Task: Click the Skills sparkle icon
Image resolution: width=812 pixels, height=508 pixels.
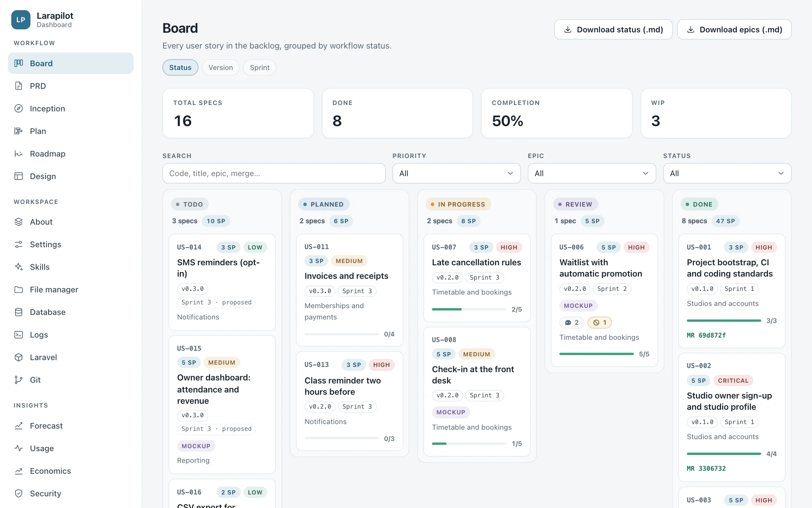Action: [19, 267]
